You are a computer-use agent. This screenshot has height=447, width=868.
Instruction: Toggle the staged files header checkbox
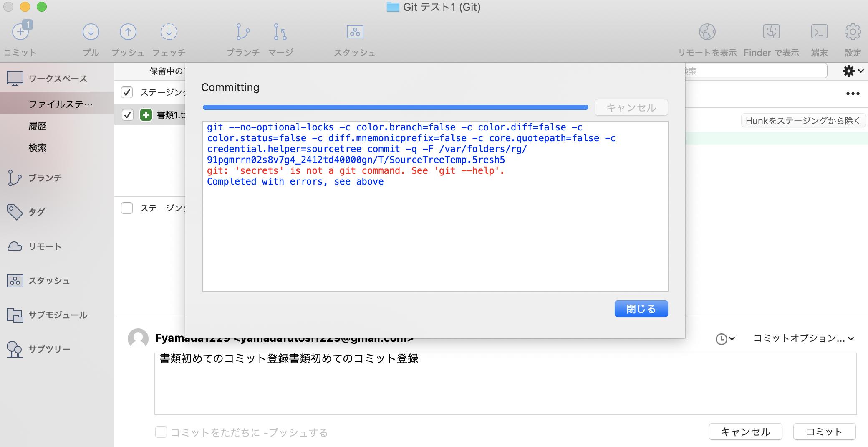127,92
